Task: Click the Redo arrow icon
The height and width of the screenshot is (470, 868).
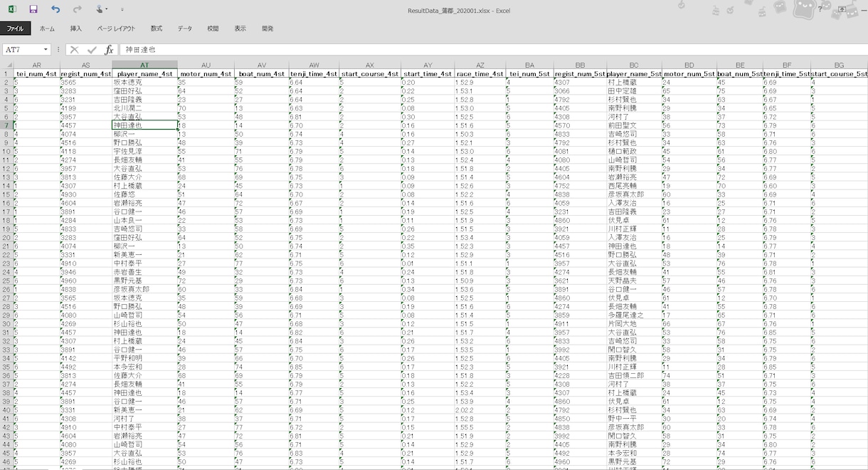Action: tap(77, 9)
